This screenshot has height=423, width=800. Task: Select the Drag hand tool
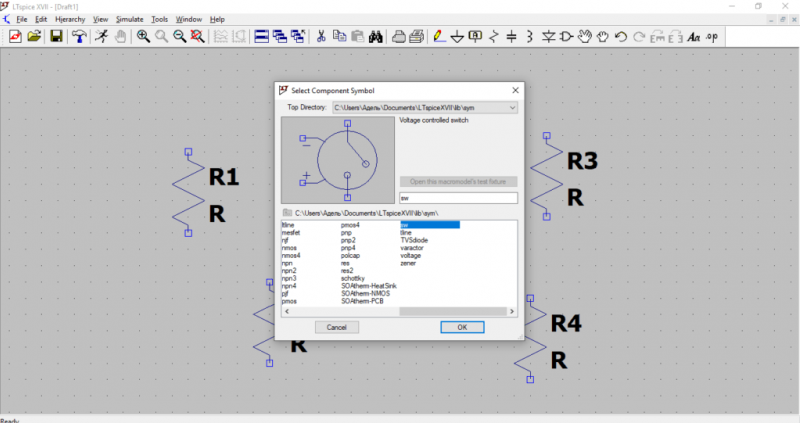pos(603,36)
